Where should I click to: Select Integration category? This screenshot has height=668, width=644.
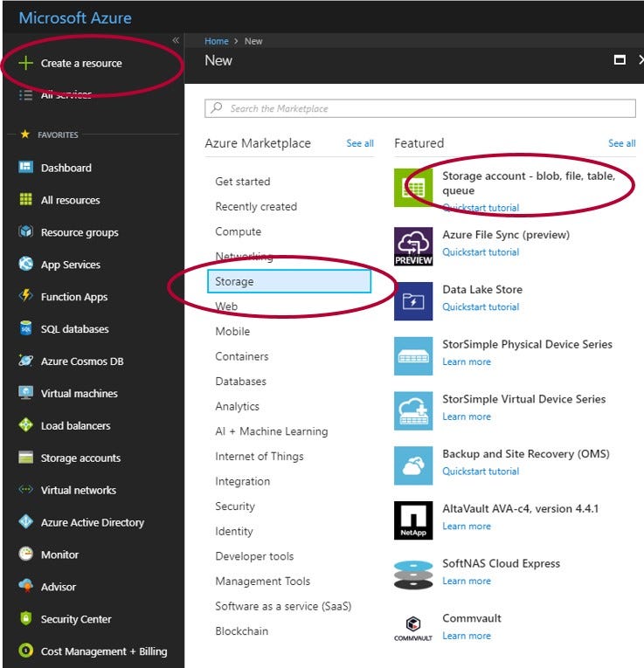coord(243,481)
